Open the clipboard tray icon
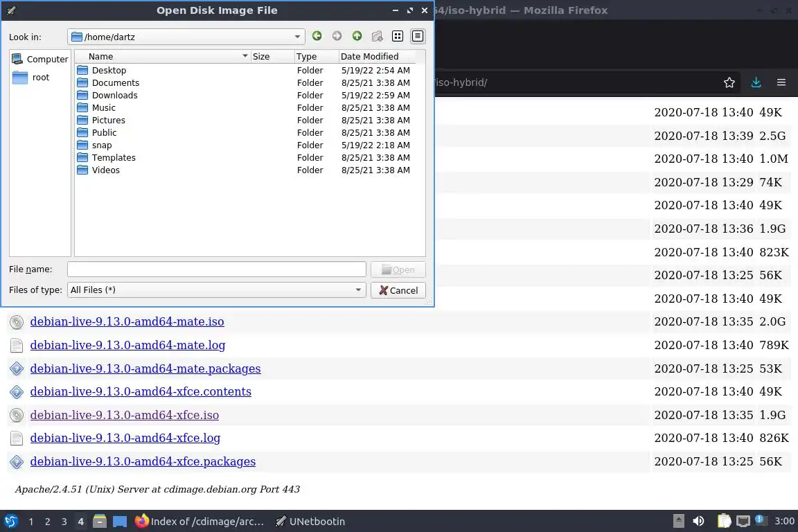798x532 pixels. click(724, 521)
